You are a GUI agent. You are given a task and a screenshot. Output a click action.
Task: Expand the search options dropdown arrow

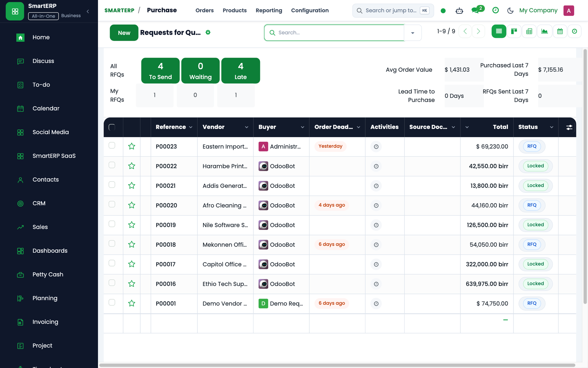tap(413, 33)
